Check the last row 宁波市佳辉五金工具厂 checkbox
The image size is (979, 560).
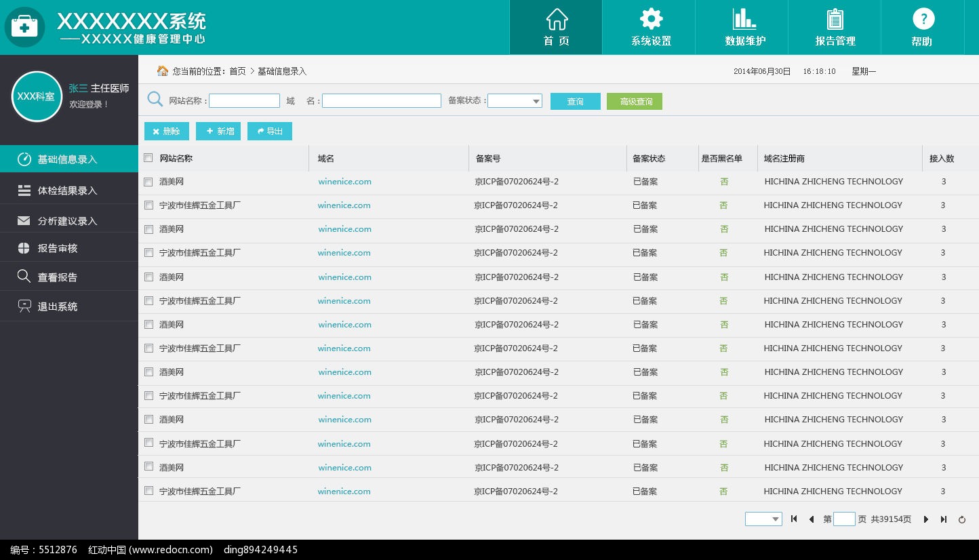148,491
